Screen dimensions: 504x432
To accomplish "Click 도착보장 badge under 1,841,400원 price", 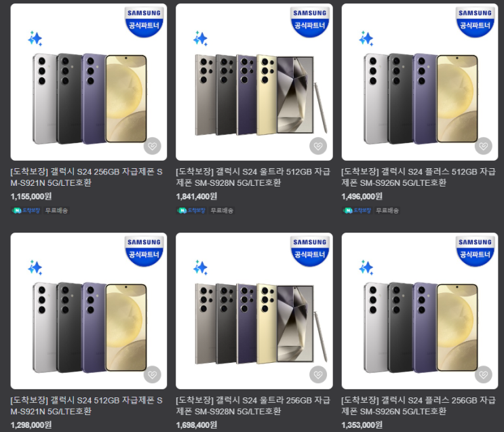I will point(191,210).
